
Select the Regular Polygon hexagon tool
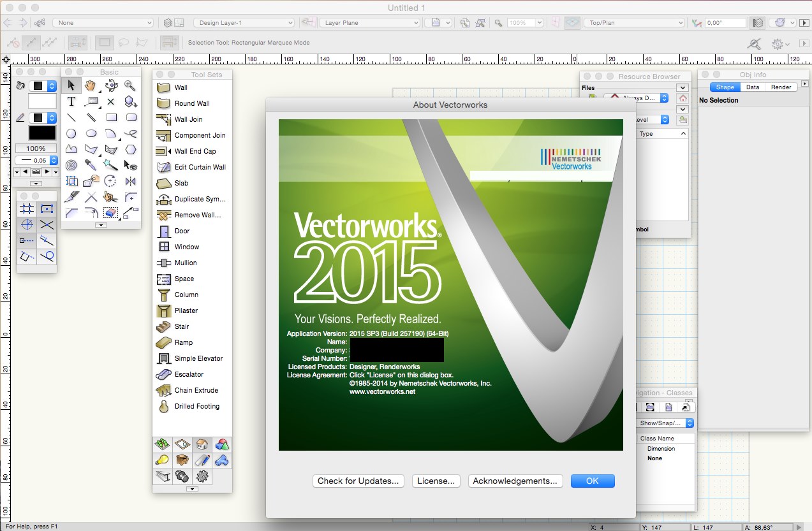(131, 149)
